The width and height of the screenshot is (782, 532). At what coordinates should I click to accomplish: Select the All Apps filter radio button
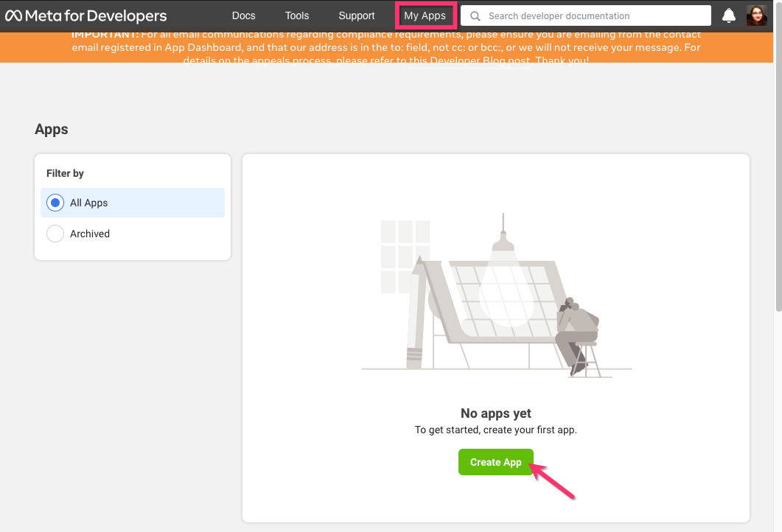click(55, 203)
